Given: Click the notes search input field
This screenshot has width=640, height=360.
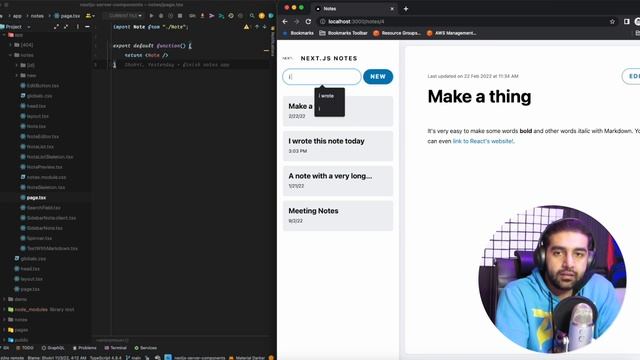Looking at the screenshot, I should (322, 77).
